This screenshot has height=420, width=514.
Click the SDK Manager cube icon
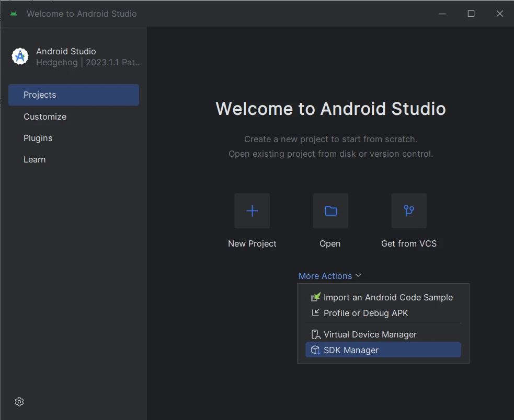pyautogui.click(x=315, y=350)
